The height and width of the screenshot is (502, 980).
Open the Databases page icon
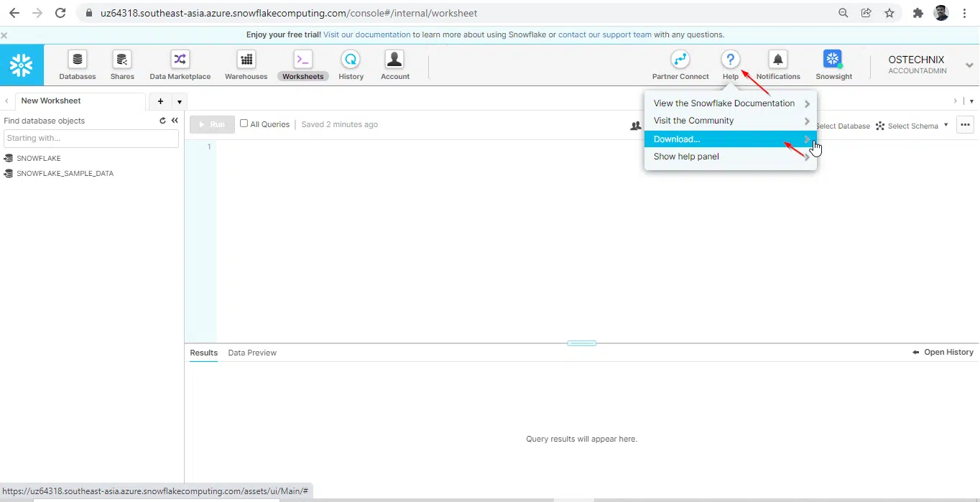pyautogui.click(x=78, y=60)
